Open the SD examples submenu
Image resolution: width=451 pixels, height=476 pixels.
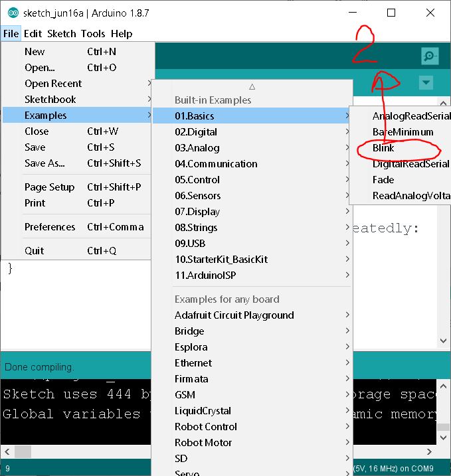[252, 458]
